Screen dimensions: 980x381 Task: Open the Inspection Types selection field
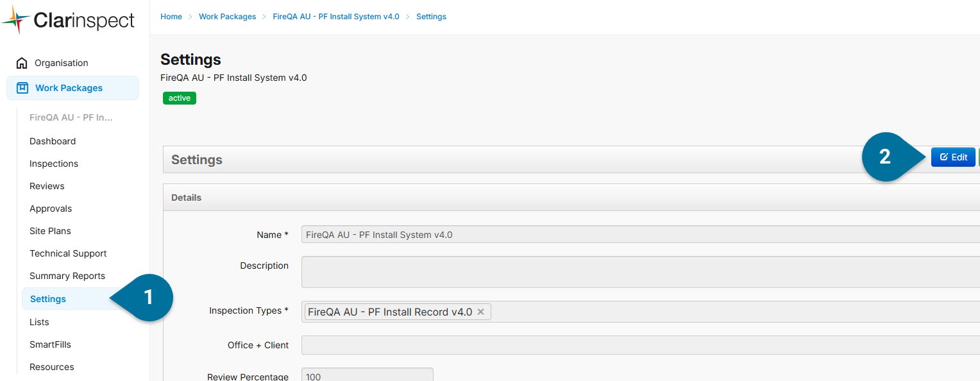click(x=705, y=312)
